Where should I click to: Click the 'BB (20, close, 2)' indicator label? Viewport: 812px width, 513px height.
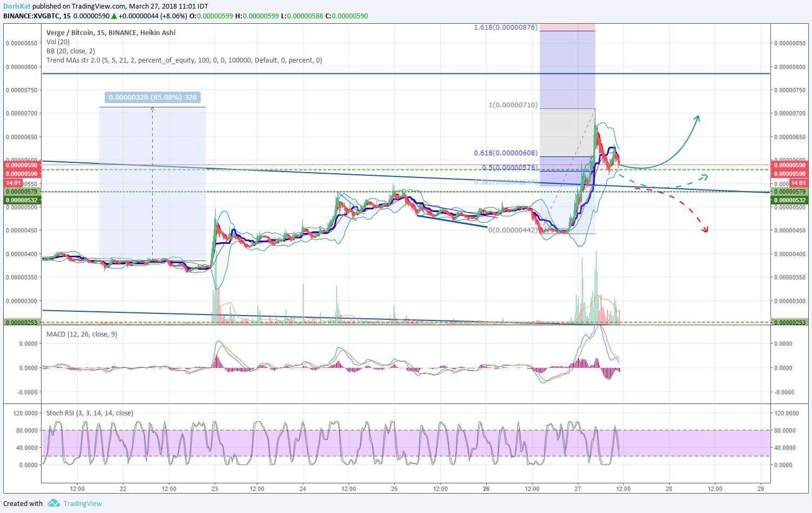coord(71,51)
